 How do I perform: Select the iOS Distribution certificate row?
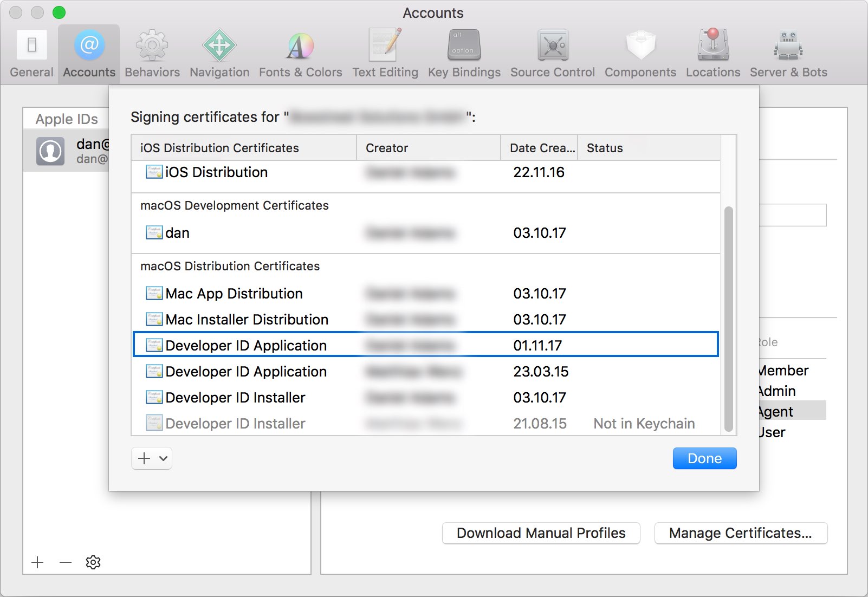coord(426,172)
